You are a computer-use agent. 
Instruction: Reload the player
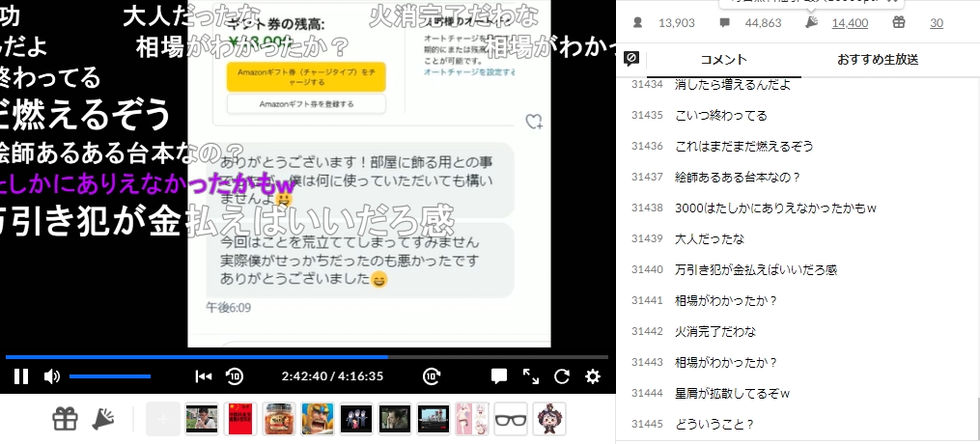tap(562, 376)
